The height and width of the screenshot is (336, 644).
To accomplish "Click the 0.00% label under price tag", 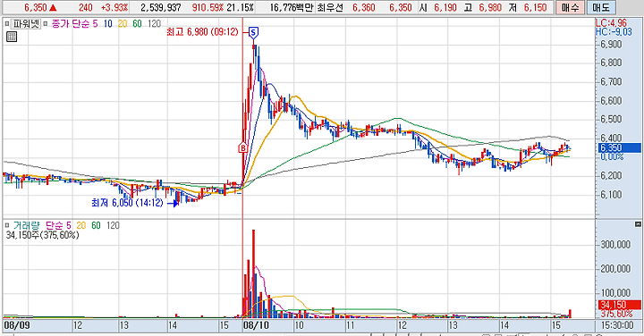I will [612, 156].
